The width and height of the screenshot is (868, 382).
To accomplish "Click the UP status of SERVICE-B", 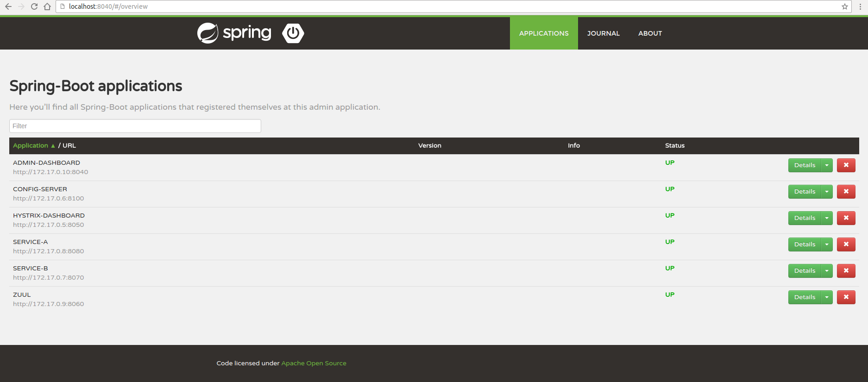I will tap(670, 268).
